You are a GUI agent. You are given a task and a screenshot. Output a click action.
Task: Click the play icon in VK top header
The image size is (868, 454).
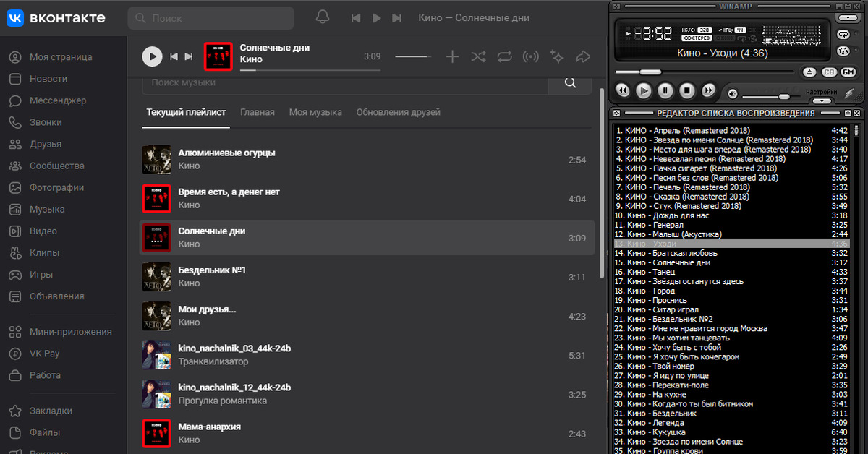click(376, 18)
